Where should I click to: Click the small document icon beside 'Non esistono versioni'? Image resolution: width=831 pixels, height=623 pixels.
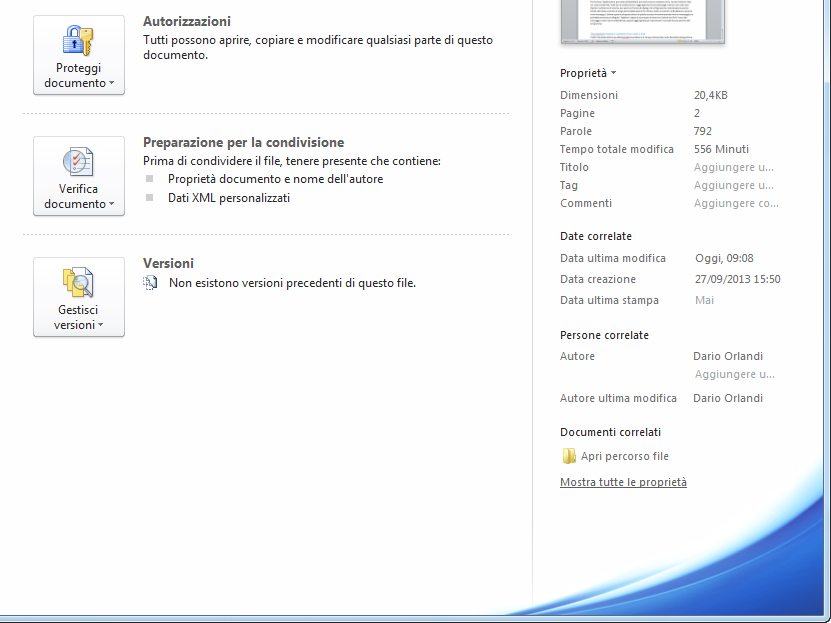pos(151,283)
